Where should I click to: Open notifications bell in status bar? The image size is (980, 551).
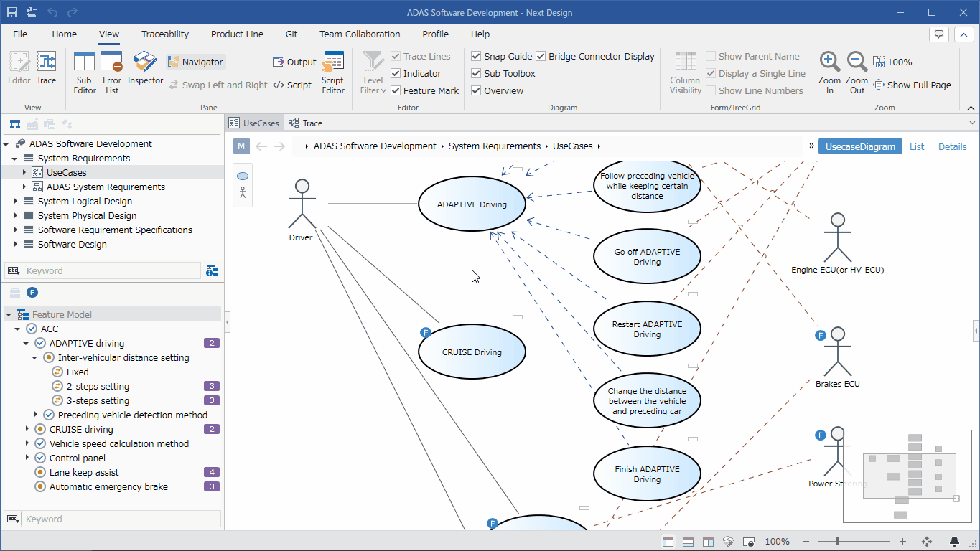coord(954,542)
